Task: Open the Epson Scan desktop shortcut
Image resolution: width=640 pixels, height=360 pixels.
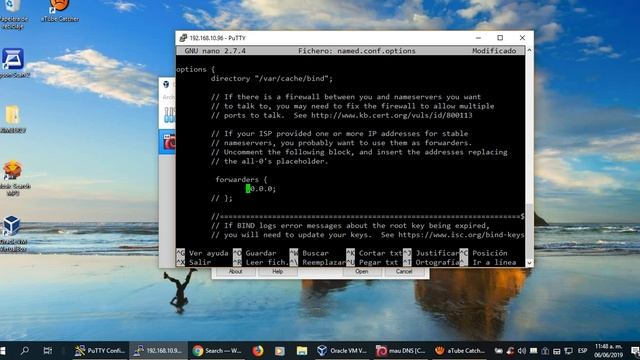Action: tap(13, 63)
